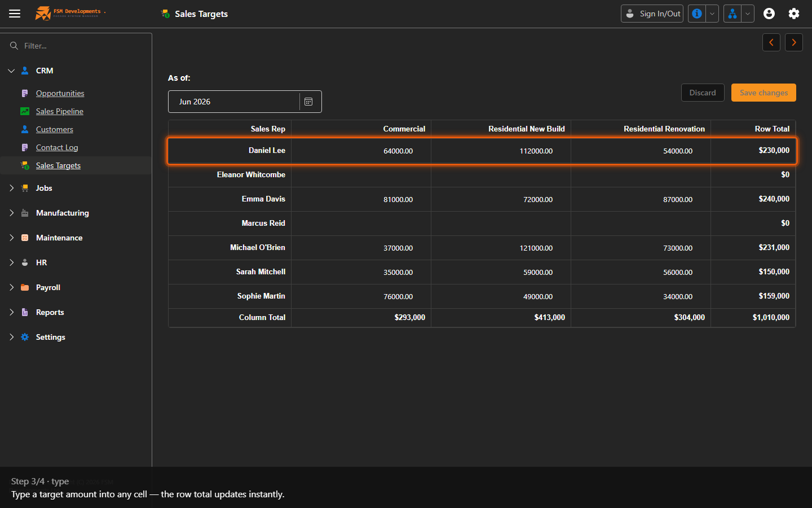The height and width of the screenshot is (508, 812).
Task: Click the Save changes button
Action: click(764, 93)
